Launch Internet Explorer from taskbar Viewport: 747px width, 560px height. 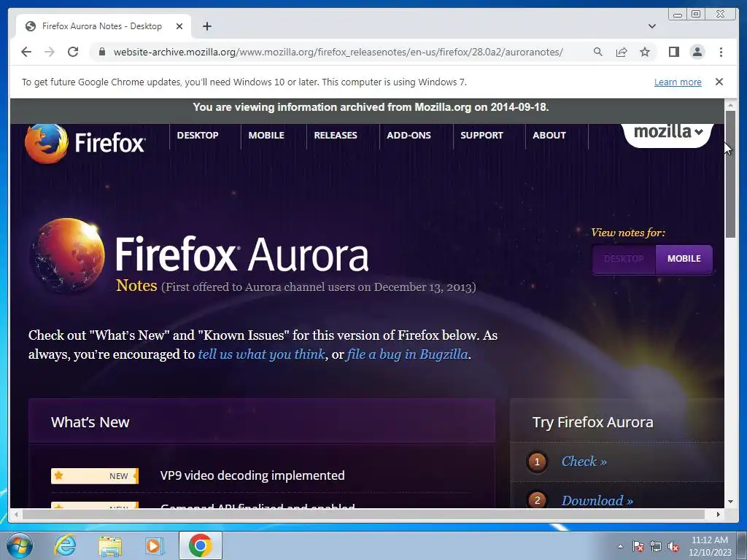(x=65, y=545)
